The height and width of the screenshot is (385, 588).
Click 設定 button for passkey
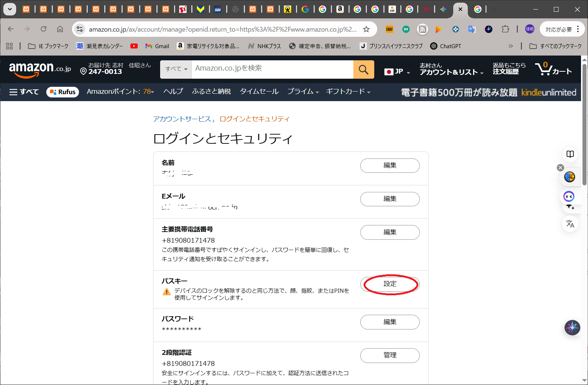[390, 284]
